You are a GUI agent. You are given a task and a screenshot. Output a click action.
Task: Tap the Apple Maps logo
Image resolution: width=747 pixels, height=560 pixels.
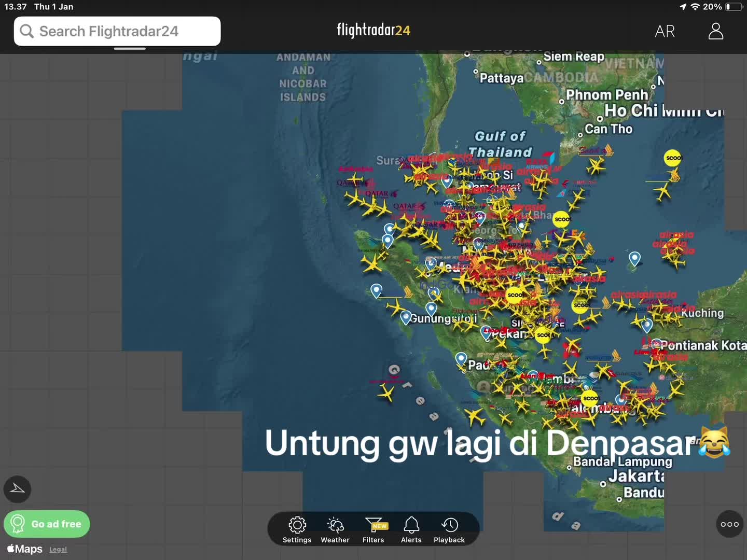(x=25, y=549)
